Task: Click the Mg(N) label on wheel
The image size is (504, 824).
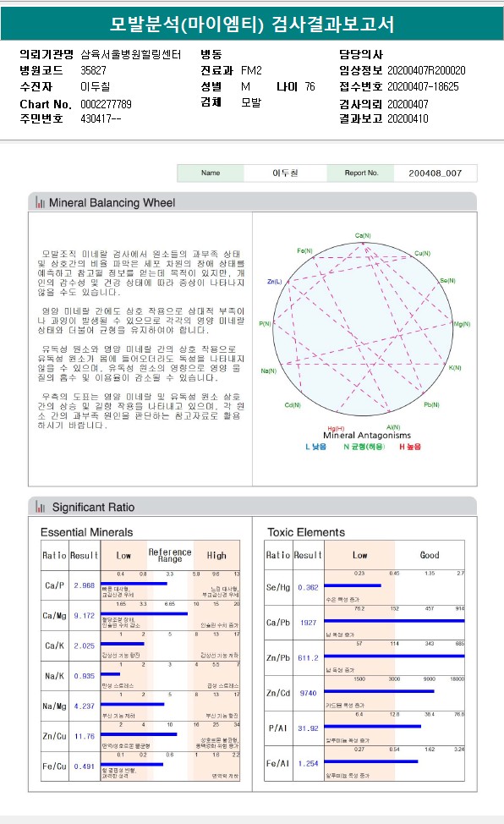Action: (x=462, y=324)
